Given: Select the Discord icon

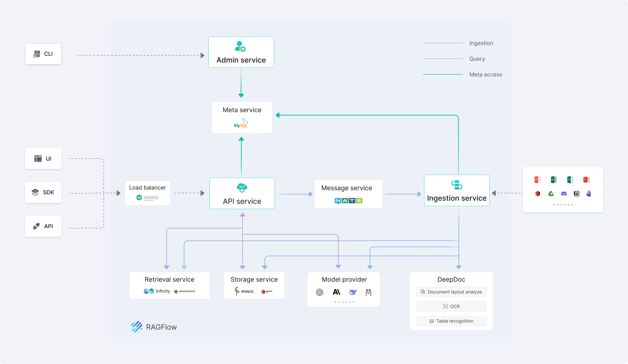Looking at the screenshot, I should [564, 194].
